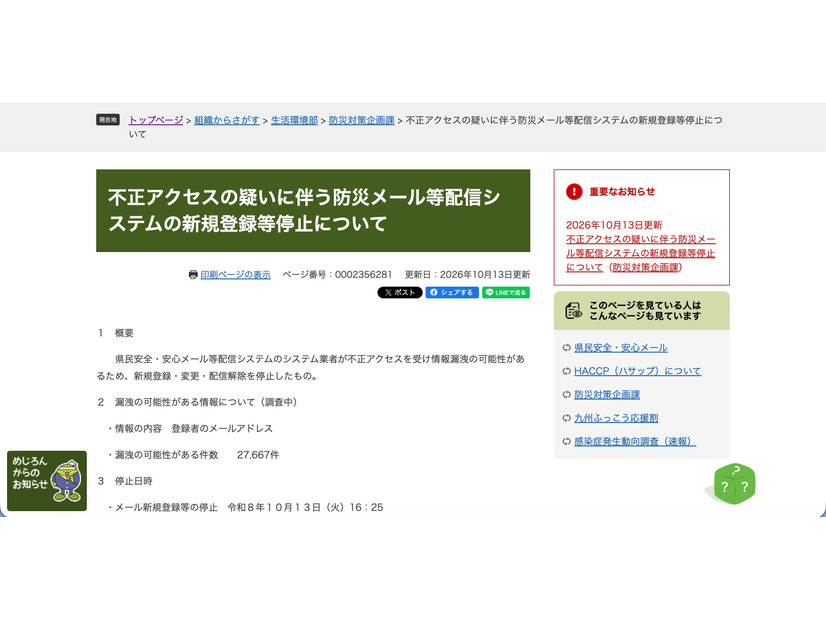Click the 更新日：2026年10月13日更新 text
Screen dimensions: 826x620
(467, 274)
